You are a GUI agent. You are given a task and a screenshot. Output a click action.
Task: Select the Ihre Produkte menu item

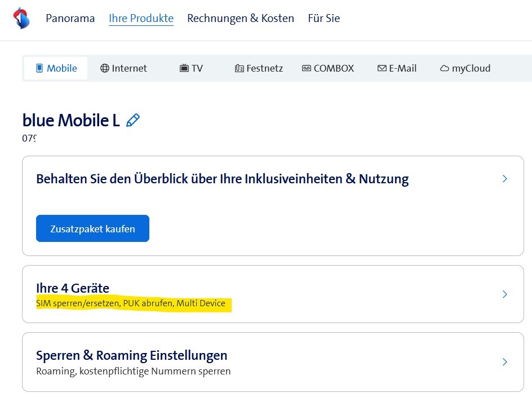click(141, 18)
